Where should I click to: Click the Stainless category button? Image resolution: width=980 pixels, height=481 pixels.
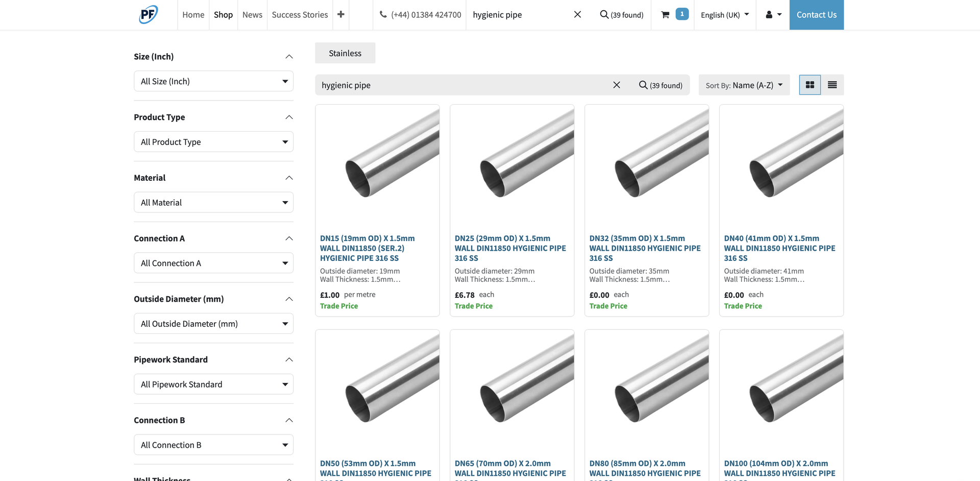[x=345, y=53]
